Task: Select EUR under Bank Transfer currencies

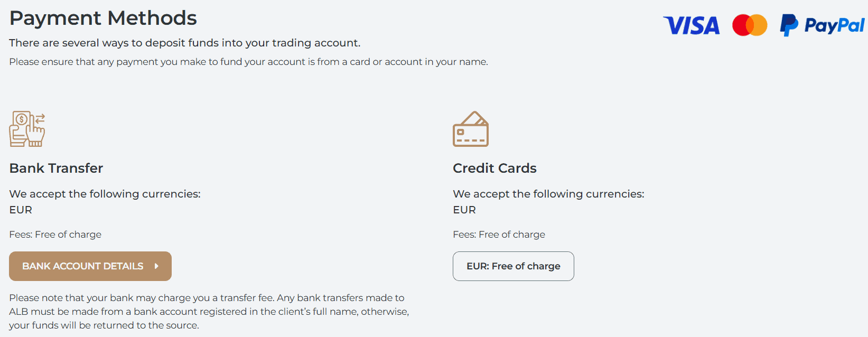Action: [x=20, y=210]
